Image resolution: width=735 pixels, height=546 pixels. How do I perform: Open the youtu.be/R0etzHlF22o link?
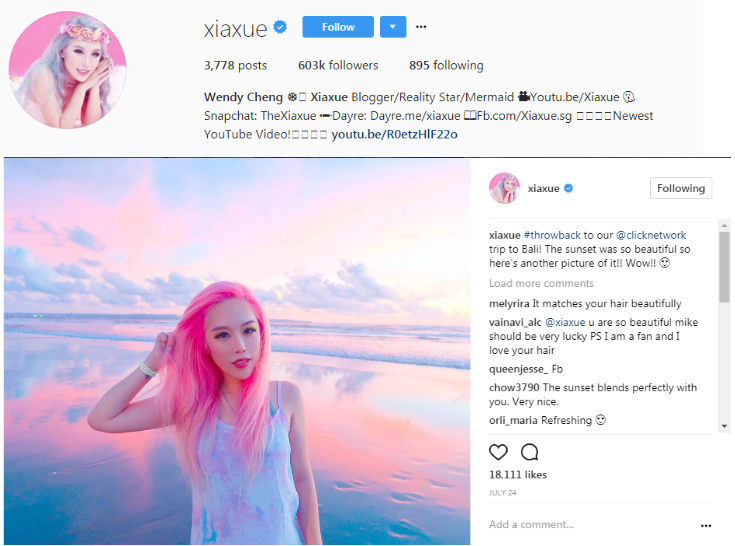pos(394,135)
